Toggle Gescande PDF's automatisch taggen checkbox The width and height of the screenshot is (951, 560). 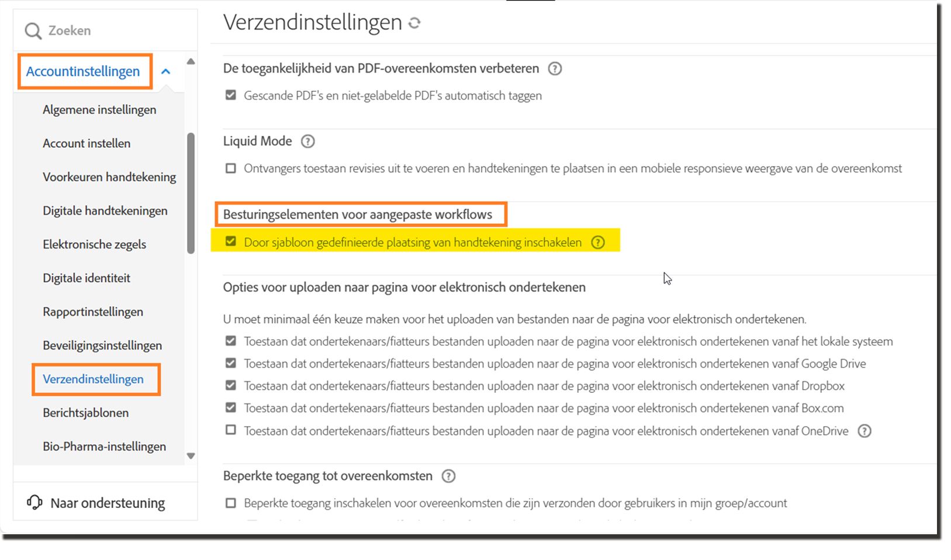tap(231, 95)
